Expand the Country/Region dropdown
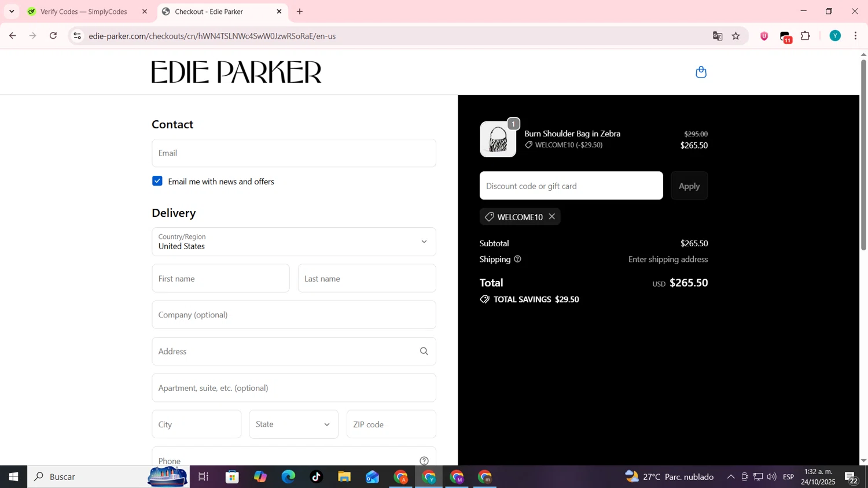Image resolution: width=868 pixels, height=488 pixels. point(294,242)
